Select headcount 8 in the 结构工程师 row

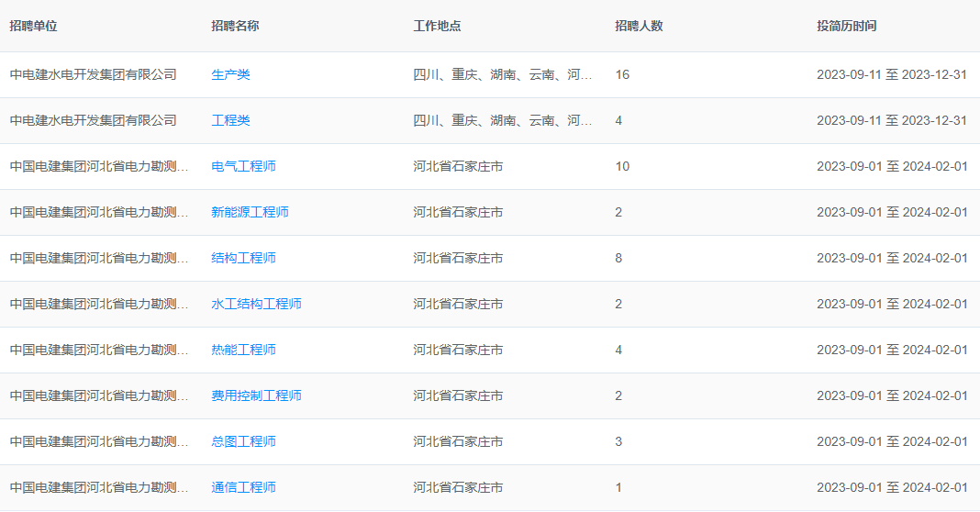coord(618,258)
